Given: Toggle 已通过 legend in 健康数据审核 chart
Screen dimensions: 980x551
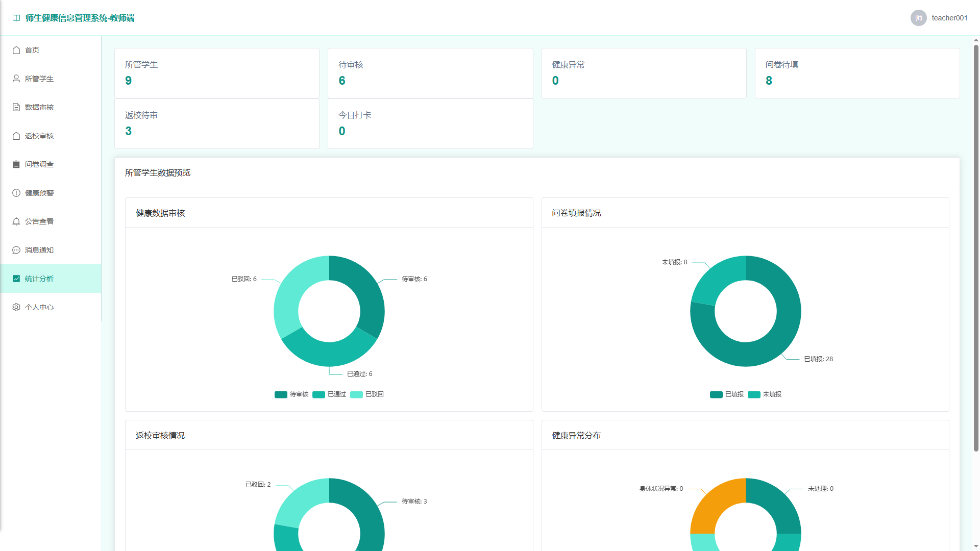Looking at the screenshot, I should tap(329, 394).
